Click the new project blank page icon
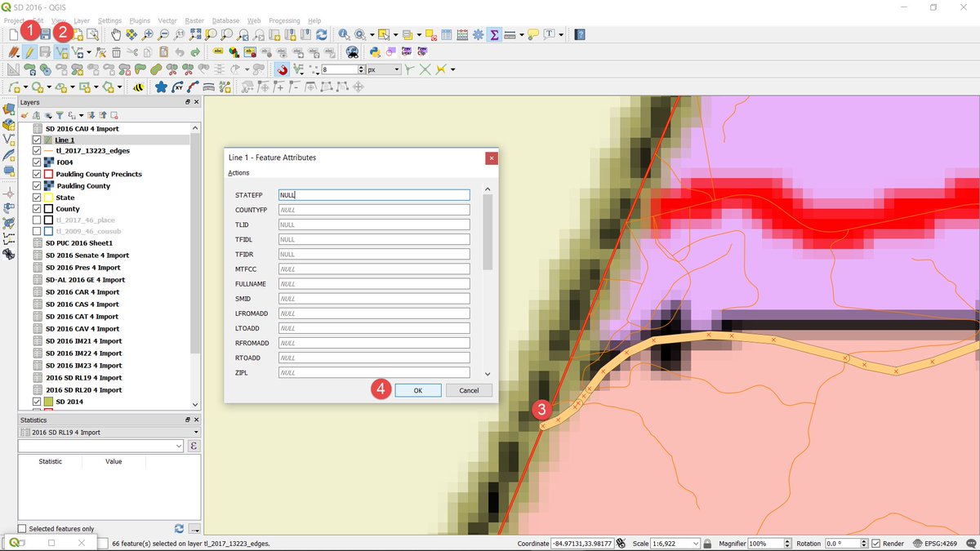The width and height of the screenshot is (980, 551). click(13, 35)
